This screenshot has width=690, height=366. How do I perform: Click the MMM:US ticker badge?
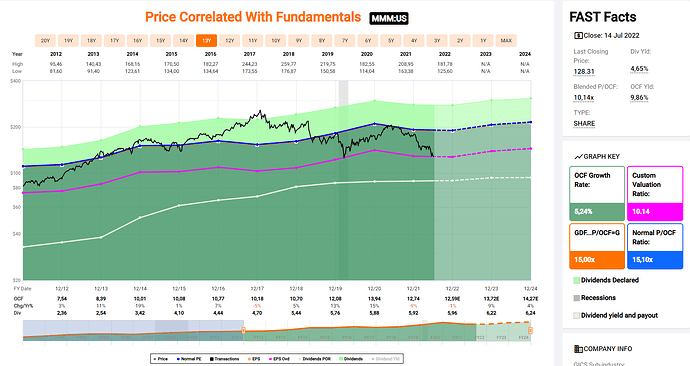(x=389, y=18)
